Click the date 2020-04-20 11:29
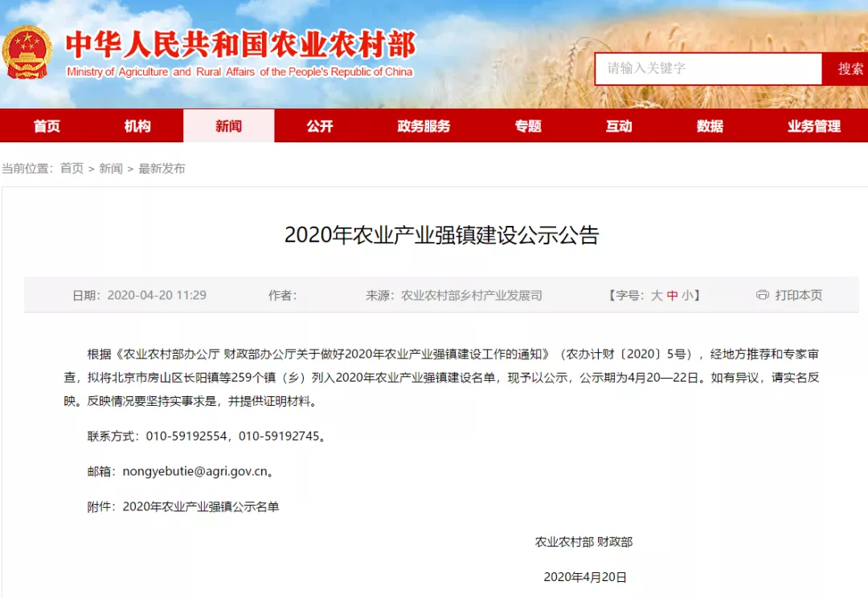The height and width of the screenshot is (598, 868). [157, 295]
